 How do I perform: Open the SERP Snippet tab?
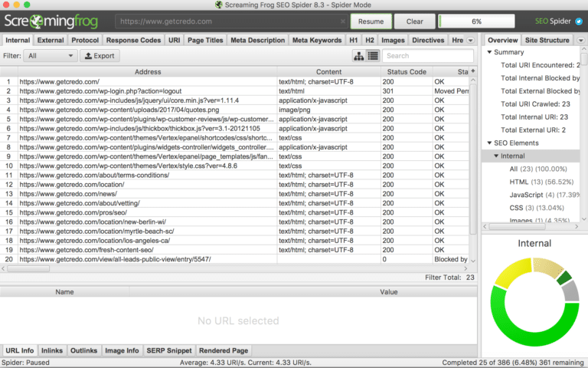coord(169,350)
